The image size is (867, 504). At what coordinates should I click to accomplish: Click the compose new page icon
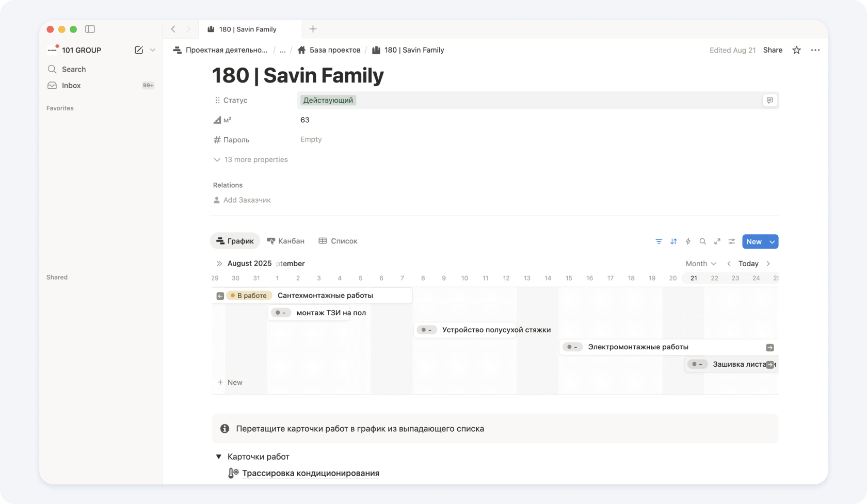[138, 50]
